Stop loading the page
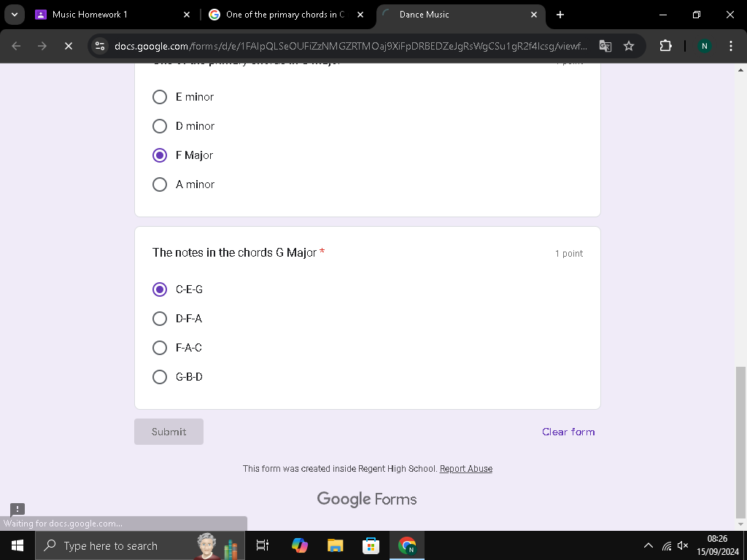This screenshot has width=747, height=560. [68, 46]
